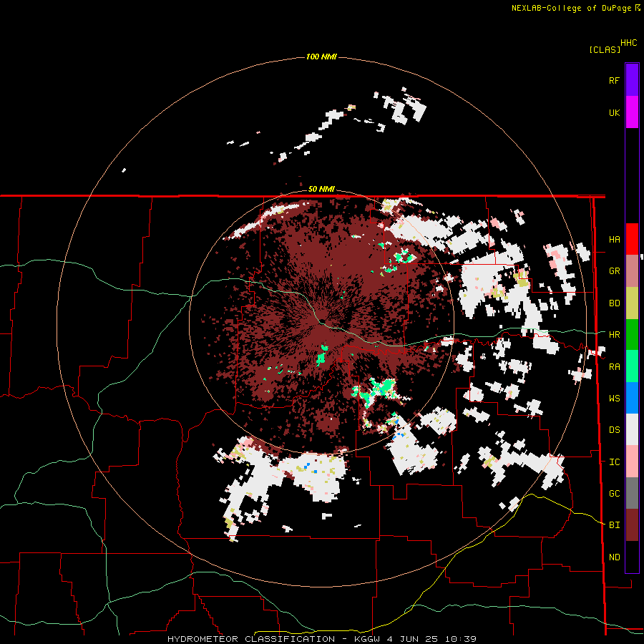
Task: Click the RF legend label
Action: click(614, 81)
